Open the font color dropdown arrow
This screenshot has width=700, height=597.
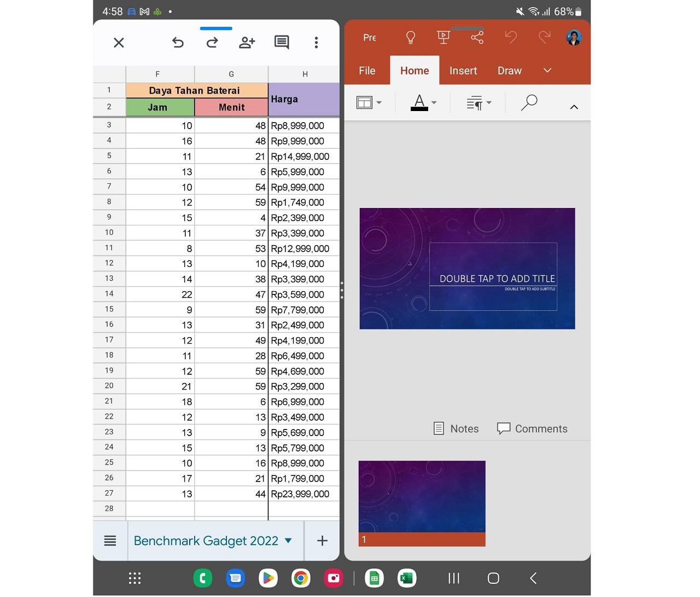(433, 102)
